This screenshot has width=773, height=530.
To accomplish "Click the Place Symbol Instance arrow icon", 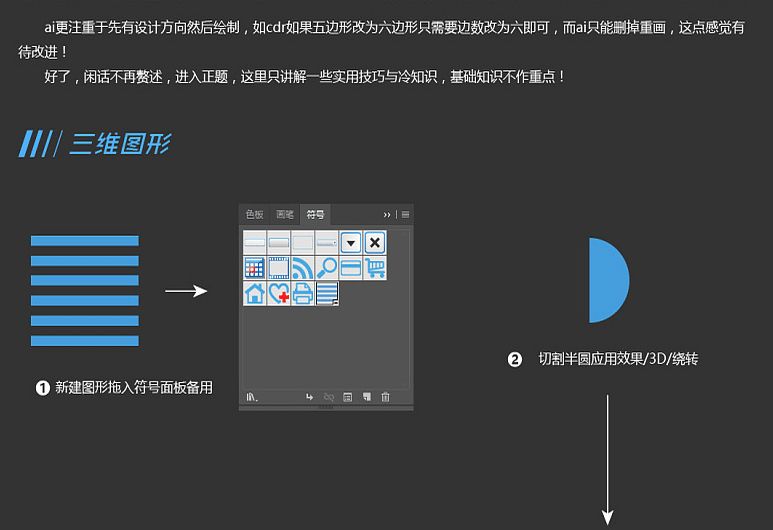I will 309,397.
